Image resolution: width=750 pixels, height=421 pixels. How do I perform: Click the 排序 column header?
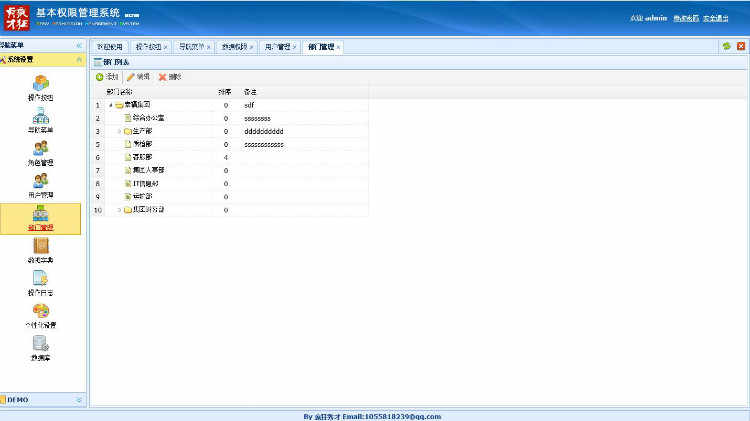click(x=225, y=92)
